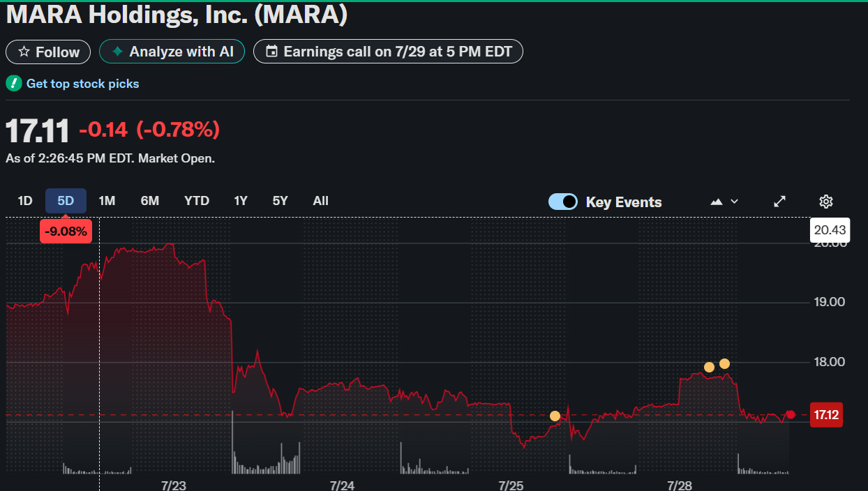The image size is (868, 491).
Task: Open the chart type dropdown
Action: [724, 202]
